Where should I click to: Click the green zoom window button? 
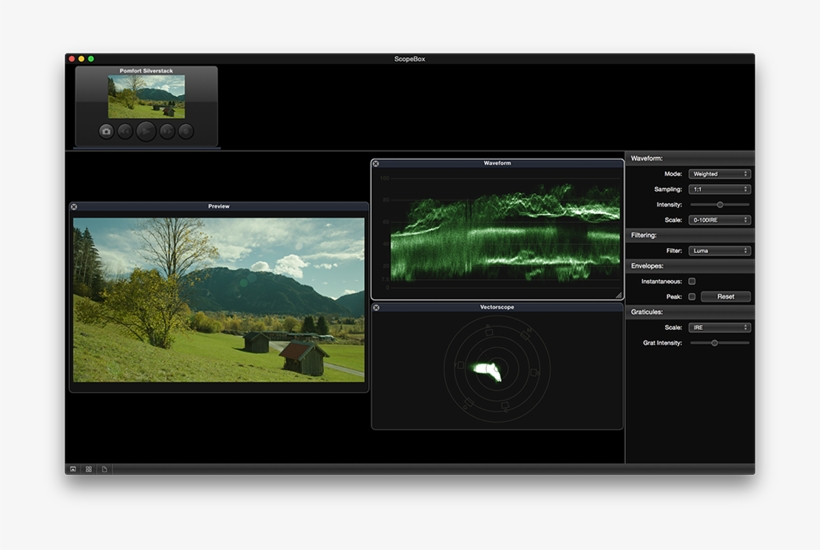click(x=91, y=59)
